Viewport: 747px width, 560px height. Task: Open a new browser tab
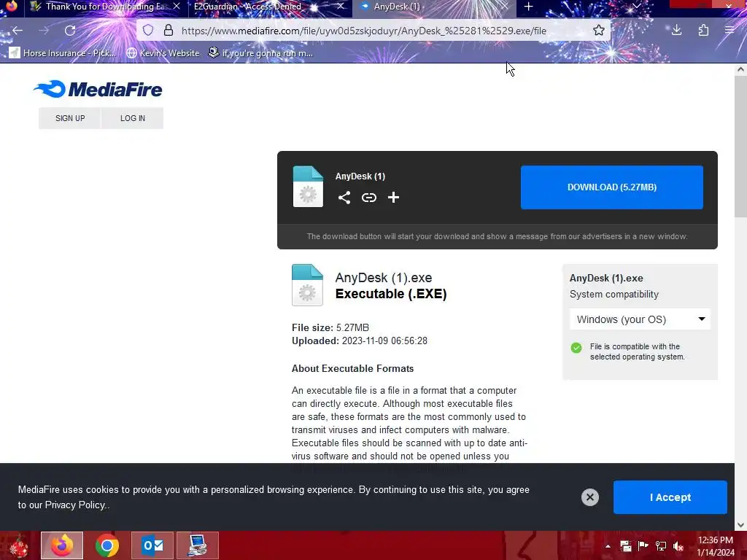[528, 7]
